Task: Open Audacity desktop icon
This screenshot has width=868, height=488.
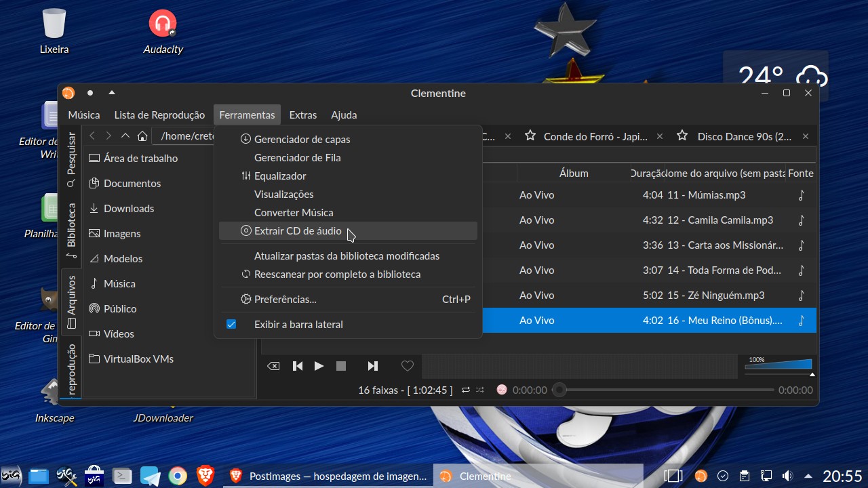Action: [x=163, y=32]
